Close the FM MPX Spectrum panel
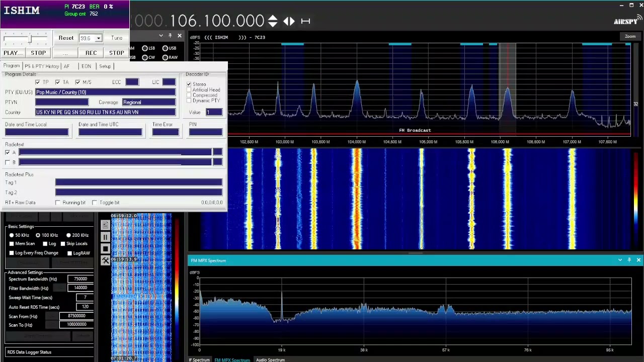This screenshot has height=362, width=644. 638,260
